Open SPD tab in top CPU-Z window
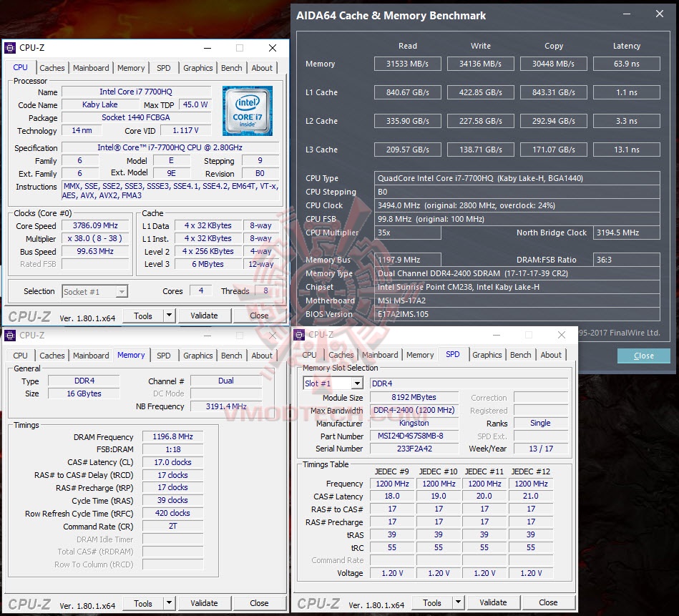The image size is (679, 616). tap(164, 68)
